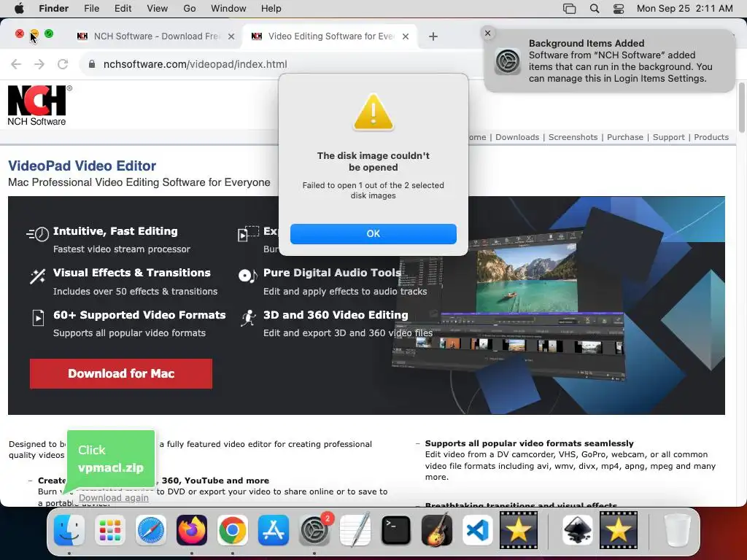Viewport: 747px width, 560px height.
Task: Click the Visual Effects & Transitions wand icon
Action: (38, 276)
